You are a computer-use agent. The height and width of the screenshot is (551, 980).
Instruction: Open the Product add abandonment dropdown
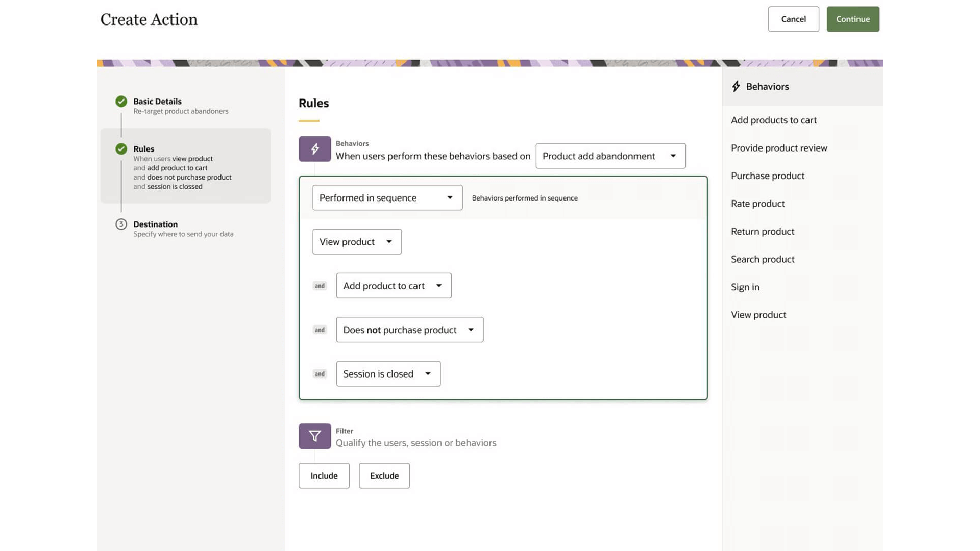pyautogui.click(x=610, y=156)
